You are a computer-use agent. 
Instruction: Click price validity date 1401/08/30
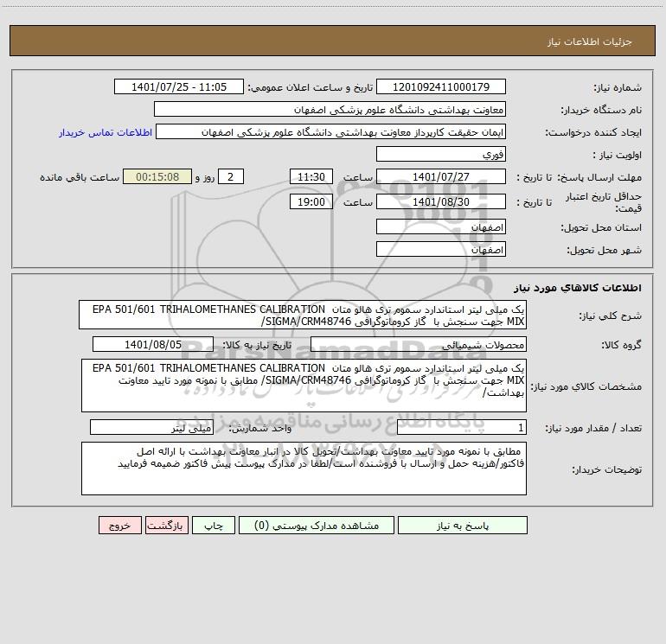tap(441, 201)
